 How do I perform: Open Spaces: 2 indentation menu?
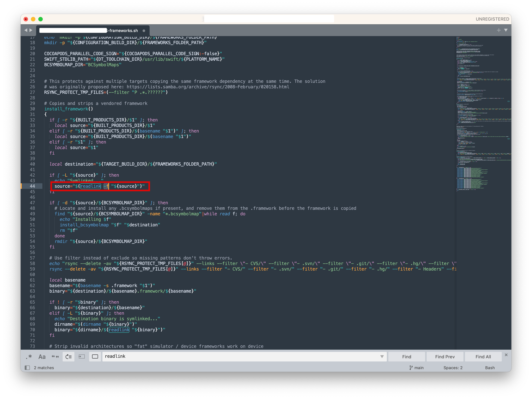(453, 368)
